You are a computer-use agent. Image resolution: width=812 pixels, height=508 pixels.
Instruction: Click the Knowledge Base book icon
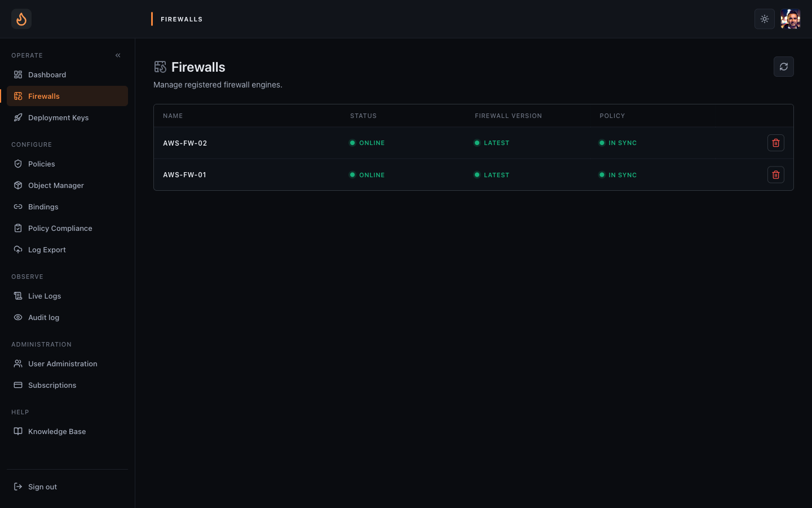pos(18,431)
